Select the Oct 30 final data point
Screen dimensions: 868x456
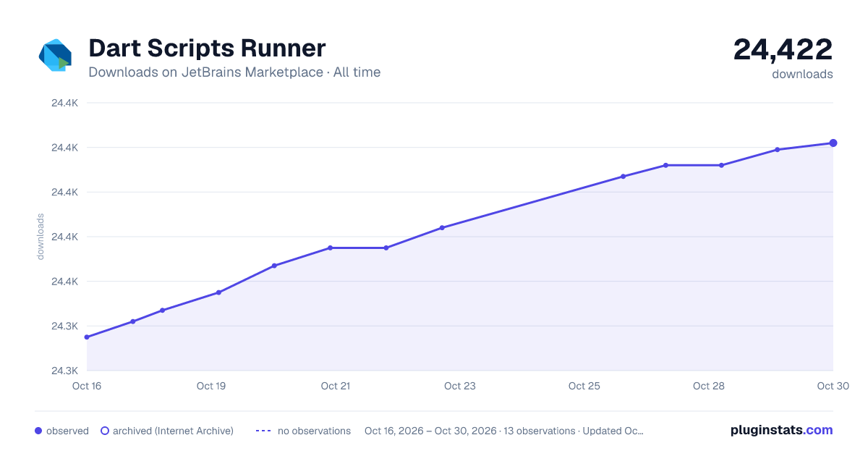[x=833, y=143]
